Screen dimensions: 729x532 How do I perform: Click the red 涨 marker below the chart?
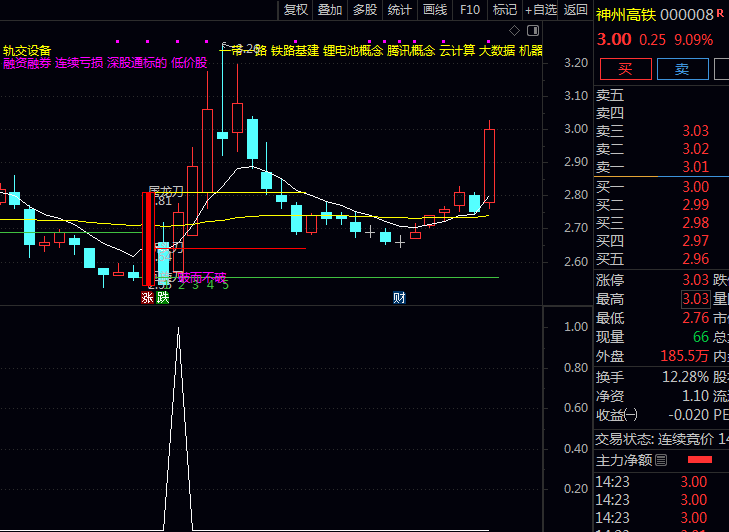click(147, 297)
